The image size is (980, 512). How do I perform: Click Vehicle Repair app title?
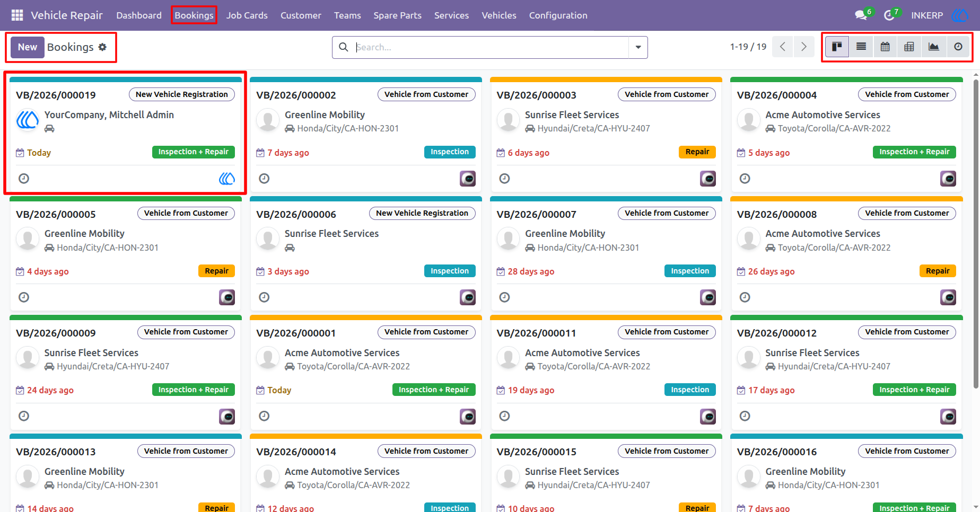pos(67,15)
